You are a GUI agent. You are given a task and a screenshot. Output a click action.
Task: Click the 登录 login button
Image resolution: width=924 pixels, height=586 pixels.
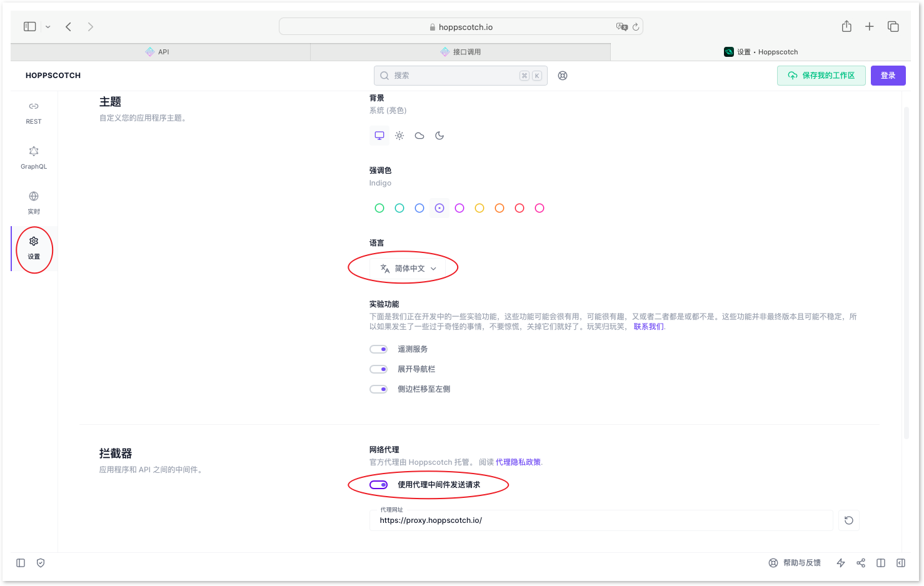click(x=888, y=76)
